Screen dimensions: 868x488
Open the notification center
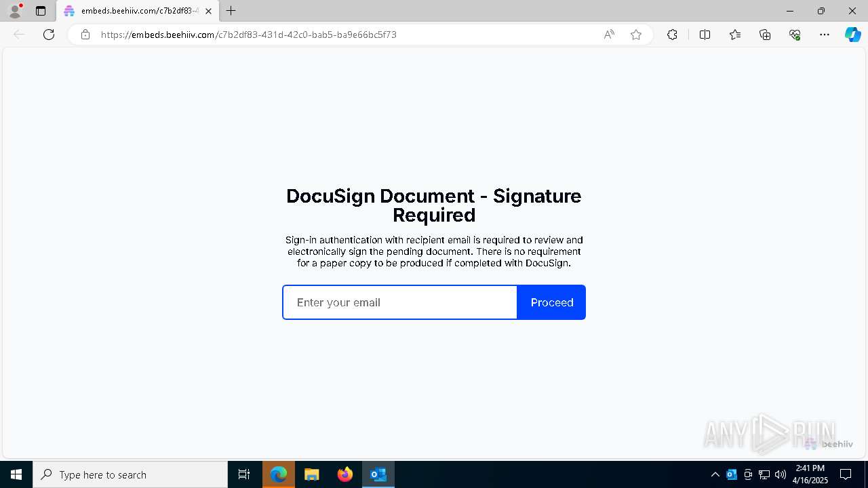(x=846, y=474)
